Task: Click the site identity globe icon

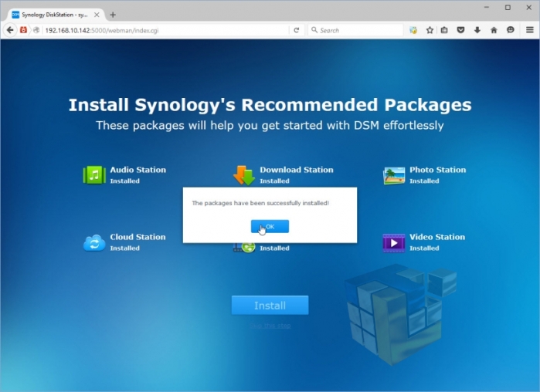Action: click(x=36, y=30)
